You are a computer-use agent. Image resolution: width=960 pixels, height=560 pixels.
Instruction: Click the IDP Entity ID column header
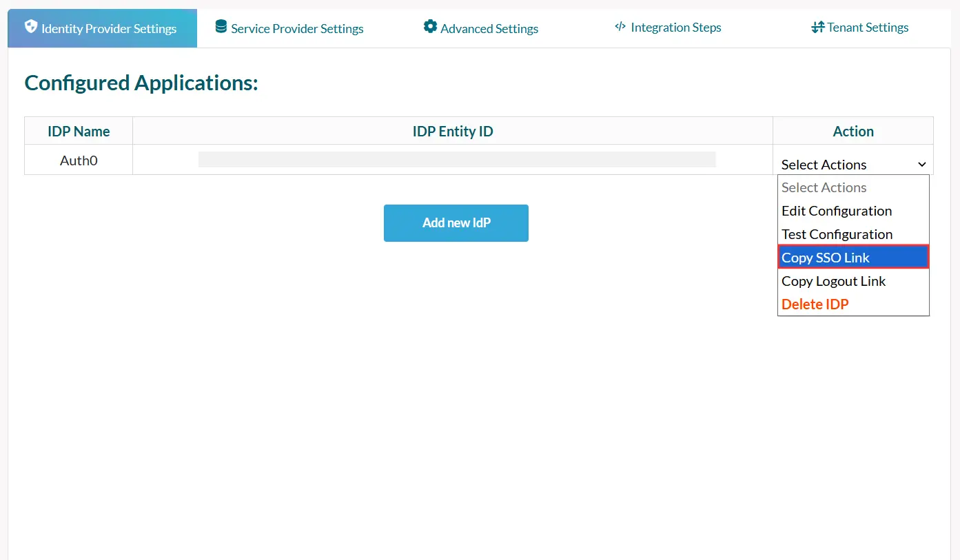pyautogui.click(x=453, y=131)
